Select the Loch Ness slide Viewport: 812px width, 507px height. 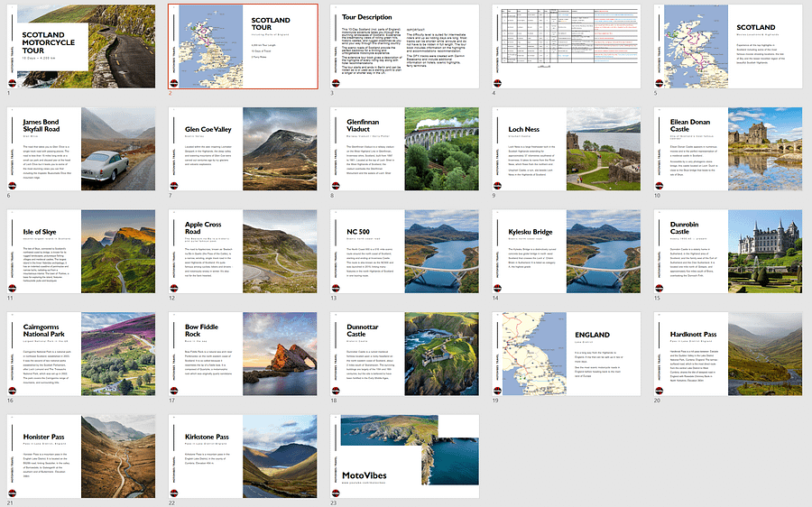(566, 149)
